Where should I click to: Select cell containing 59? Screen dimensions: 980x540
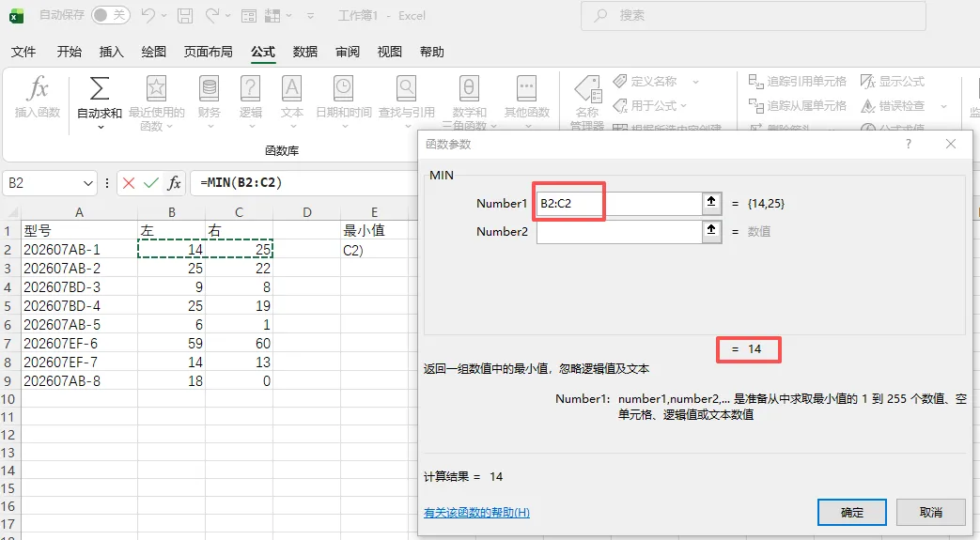pyautogui.click(x=171, y=344)
